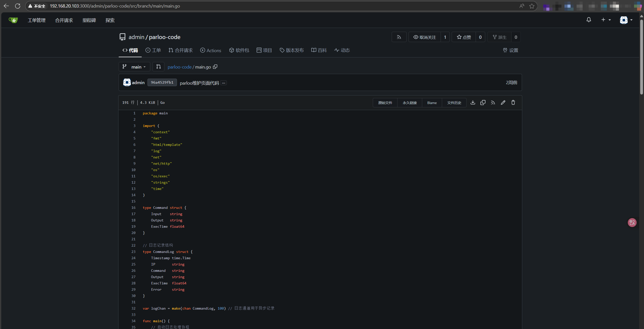Open notifications bell
The height and width of the screenshot is (329, 644).
point(589,20)
